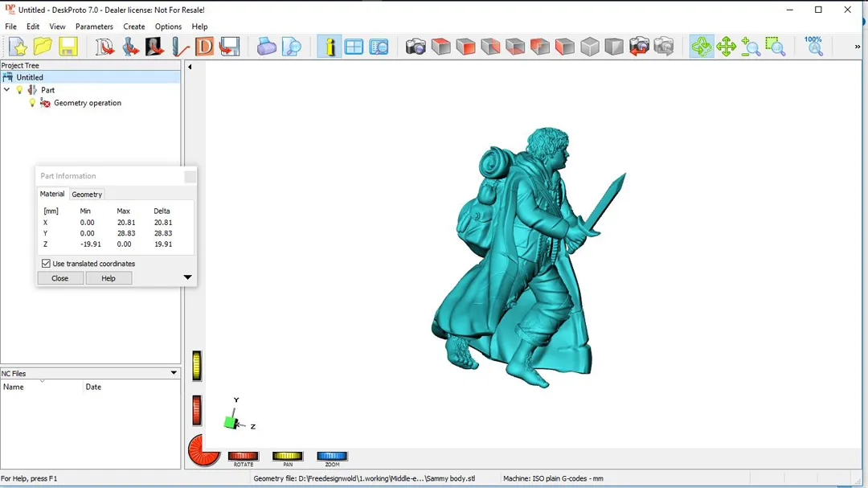Click the Name column header in NC Files

coord(42,387)
